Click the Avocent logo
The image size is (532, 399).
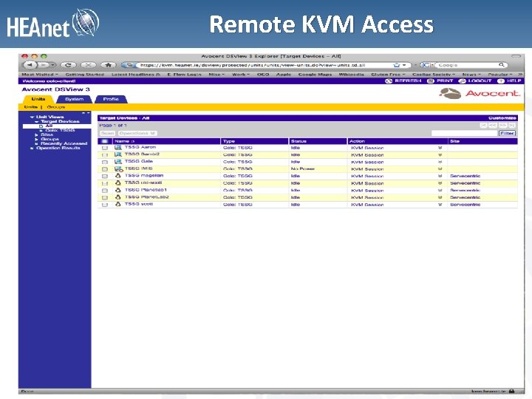click(x=480, y=93)
